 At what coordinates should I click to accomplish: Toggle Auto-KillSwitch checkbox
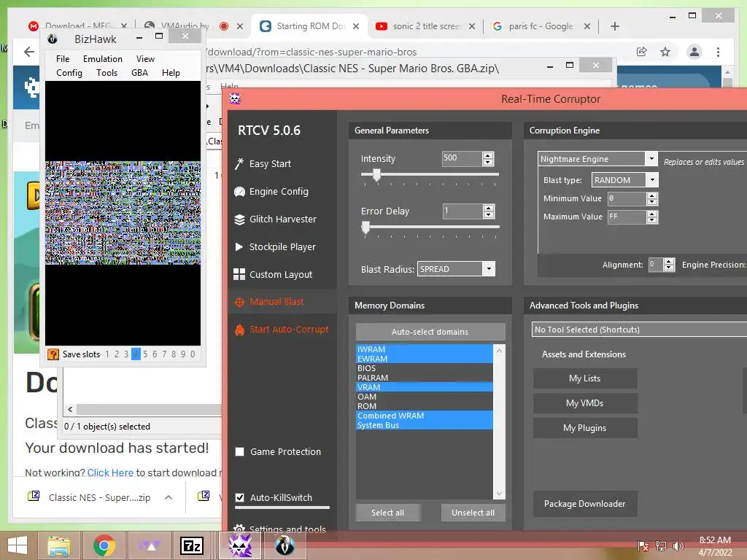239,497
